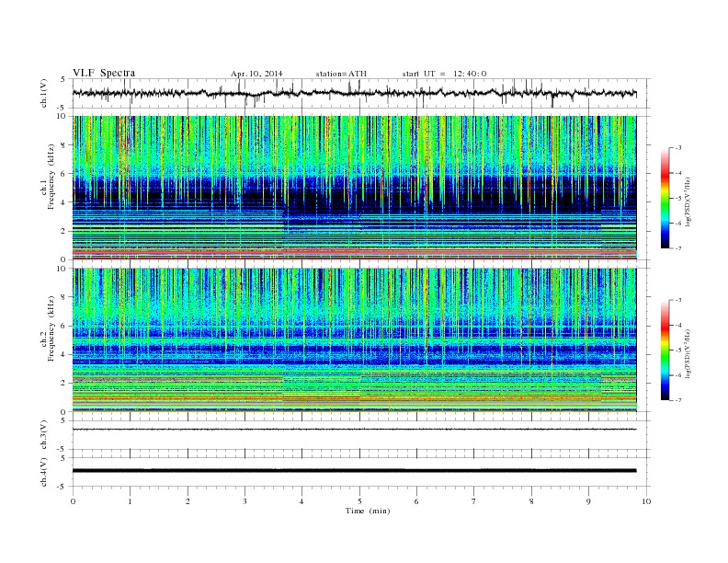Screen dimensions: 728x563
Task: Click the "station=ATH" header label
Action: pos(341,74)
